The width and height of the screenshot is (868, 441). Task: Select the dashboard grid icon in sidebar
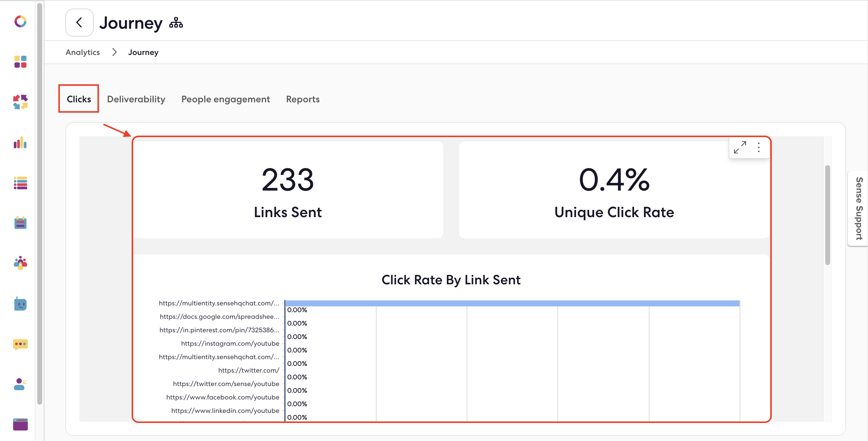click(20, 62)
